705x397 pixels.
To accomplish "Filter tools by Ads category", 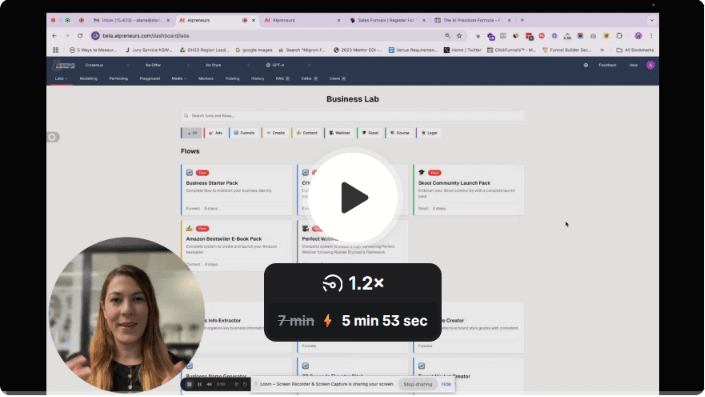I will [x=216, y=133].
